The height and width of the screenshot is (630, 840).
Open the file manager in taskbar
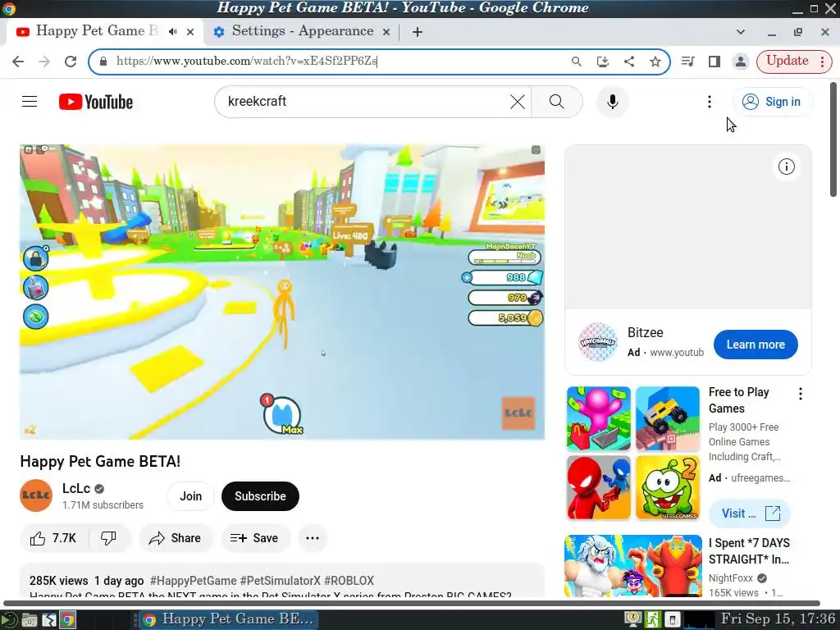coord(30,620)
